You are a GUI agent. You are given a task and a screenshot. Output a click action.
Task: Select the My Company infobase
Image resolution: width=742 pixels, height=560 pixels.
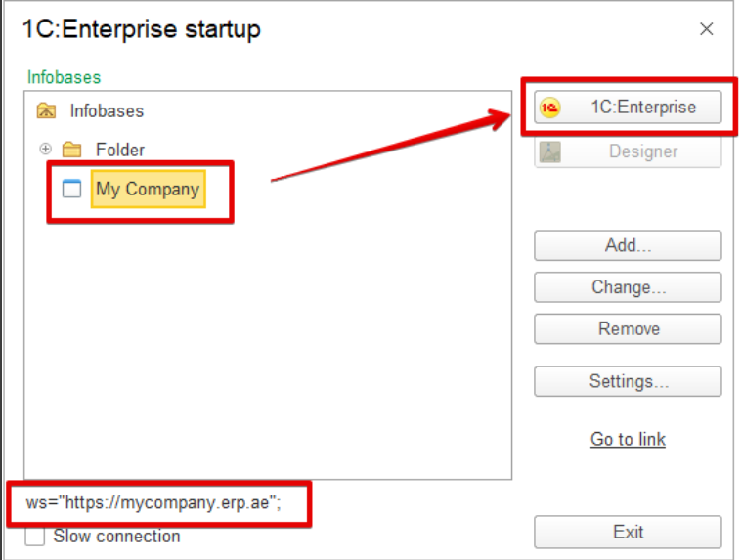click(148, 190)
